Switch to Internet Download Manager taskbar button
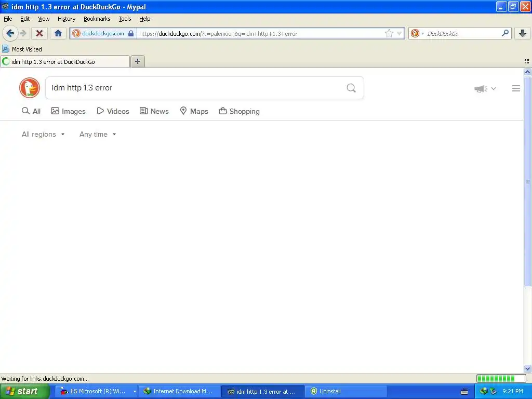The height and width of the screenshot is (399, 532). pyautogui.click(x=179, y=391)
